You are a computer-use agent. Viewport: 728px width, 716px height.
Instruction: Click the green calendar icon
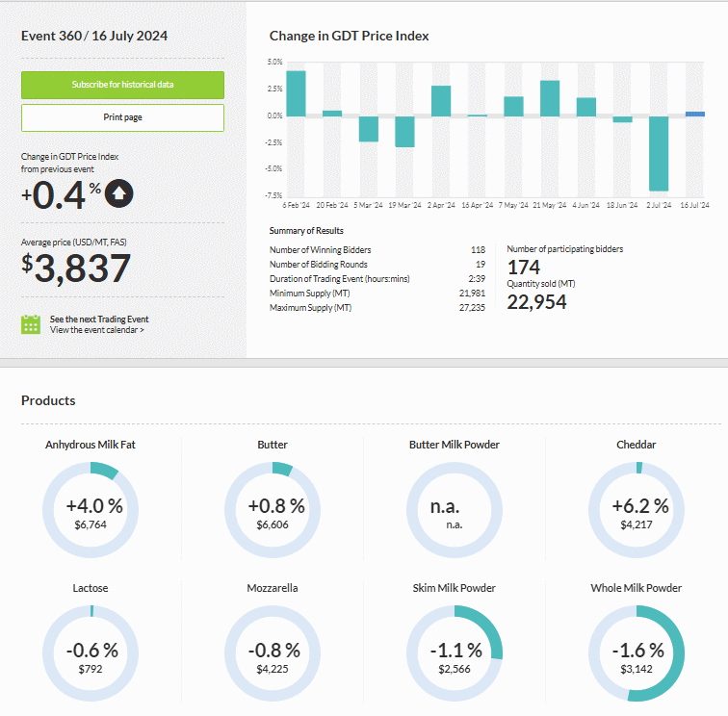pyautogui.click(x=31, y=324)
